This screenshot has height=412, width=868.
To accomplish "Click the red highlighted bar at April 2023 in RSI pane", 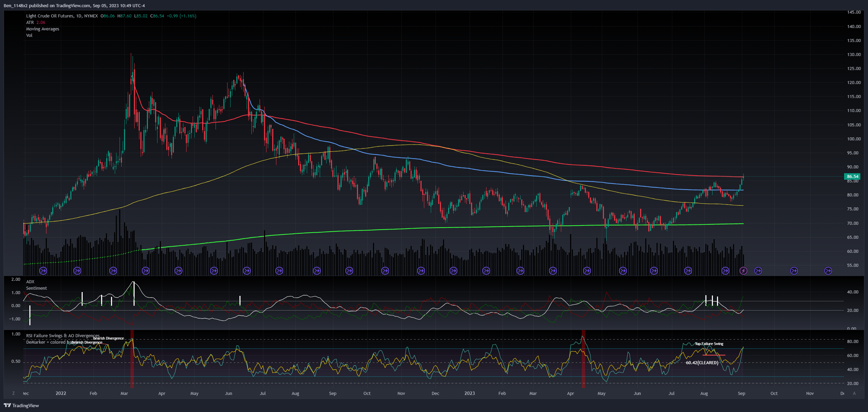I will pos(583,359).
